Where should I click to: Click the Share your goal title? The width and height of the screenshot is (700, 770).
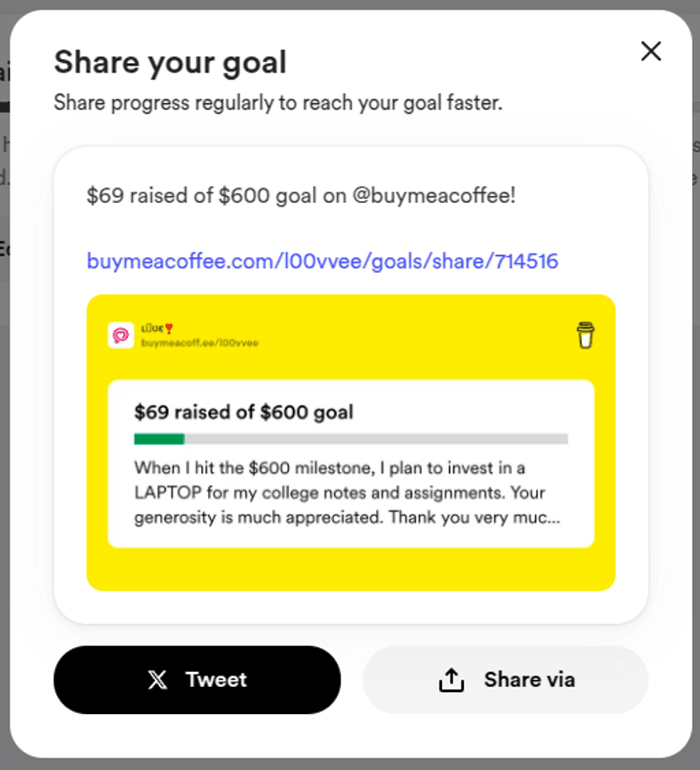click(170, 62)
